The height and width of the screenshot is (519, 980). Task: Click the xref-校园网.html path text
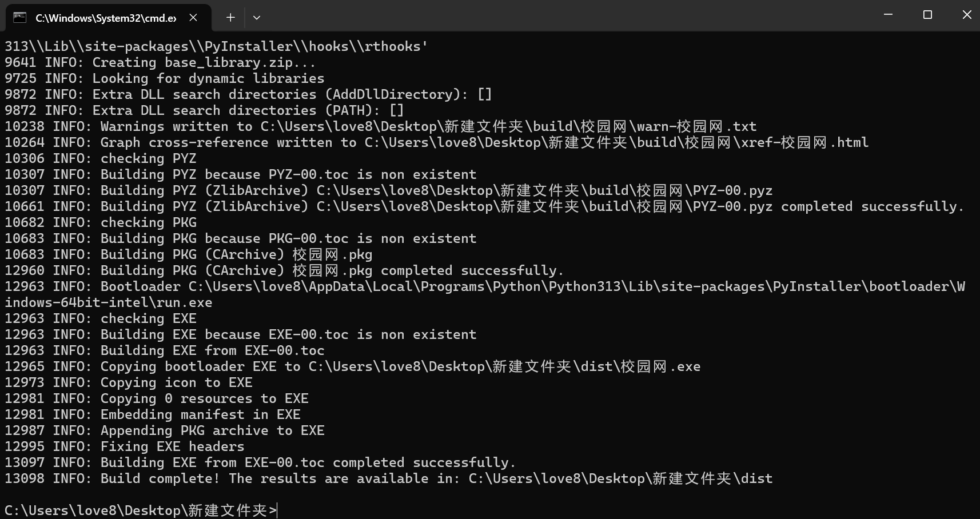pyautogui.click(x=804, y=142)
